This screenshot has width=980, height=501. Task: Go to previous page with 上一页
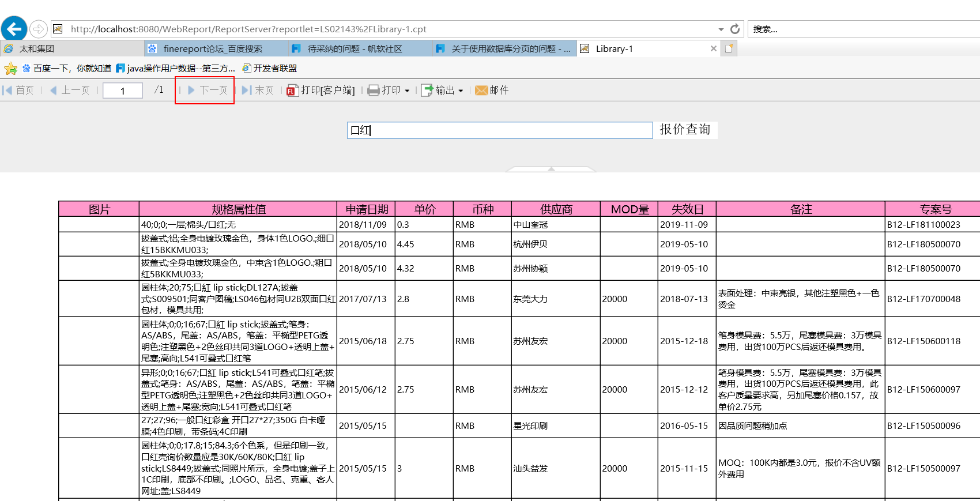[70, 90]
